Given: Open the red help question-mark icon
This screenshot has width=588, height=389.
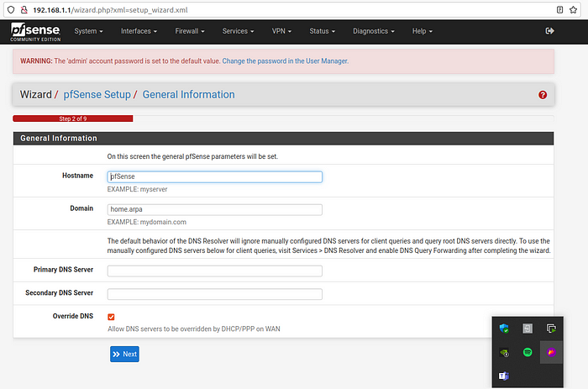Looking at the screenshot, I should point(543,95).
